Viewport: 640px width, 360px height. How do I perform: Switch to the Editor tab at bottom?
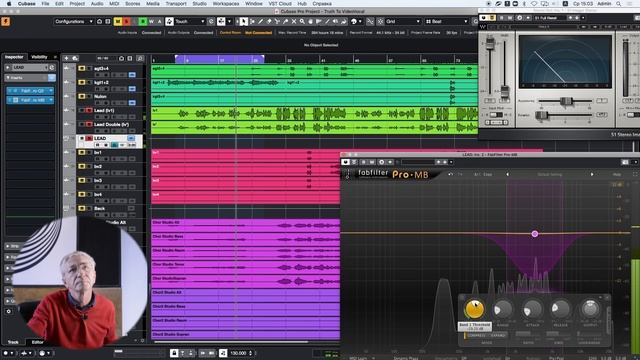click(38, 342)
